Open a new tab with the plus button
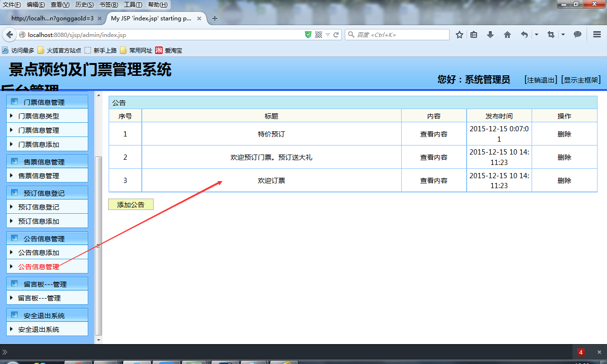Screen dimensions: 607x364 tap(215, 18)
